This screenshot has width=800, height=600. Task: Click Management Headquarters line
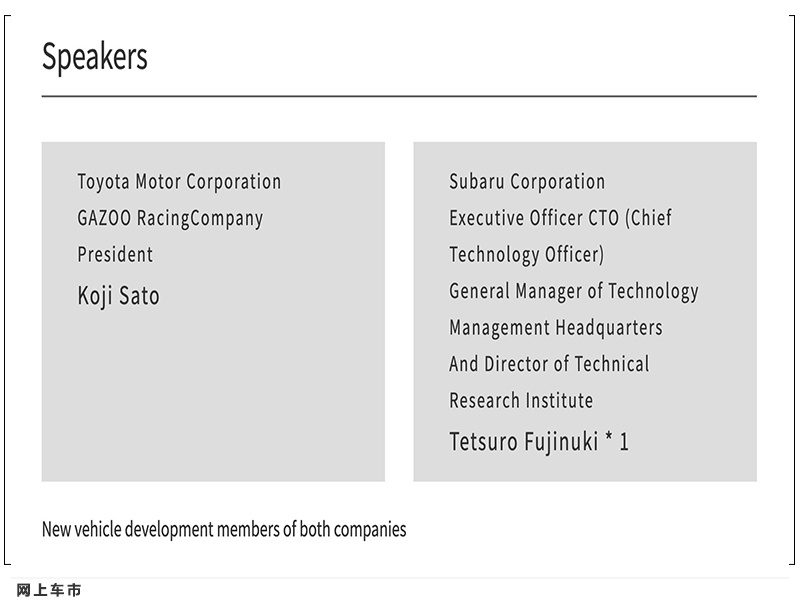click(x=556, y=328)
